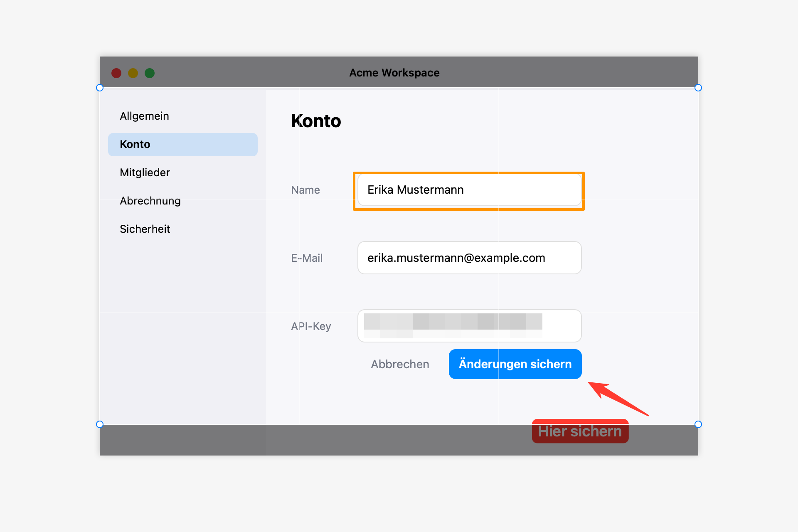Screen dimensions: 798x532
Task: Click the Name input field
Action: coord(469,190)
